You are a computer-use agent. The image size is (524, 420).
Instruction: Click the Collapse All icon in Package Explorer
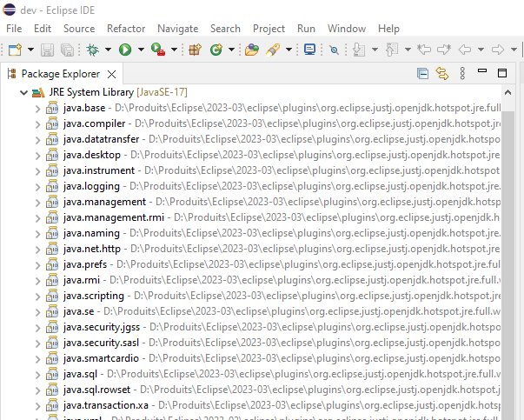coord(422,74)
